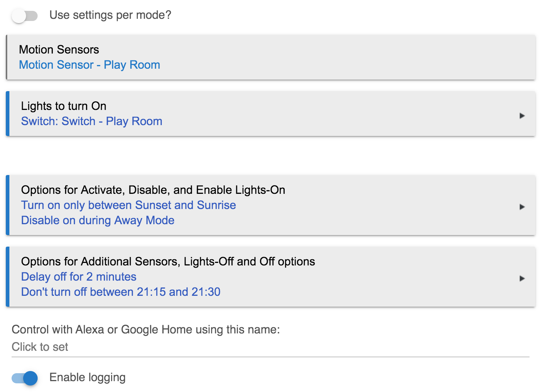Expand the Activate, Disable, Enable Lights-On arrow
This screenshot has height=392, width=544.
pyautogui.click(x=522, y=207)
